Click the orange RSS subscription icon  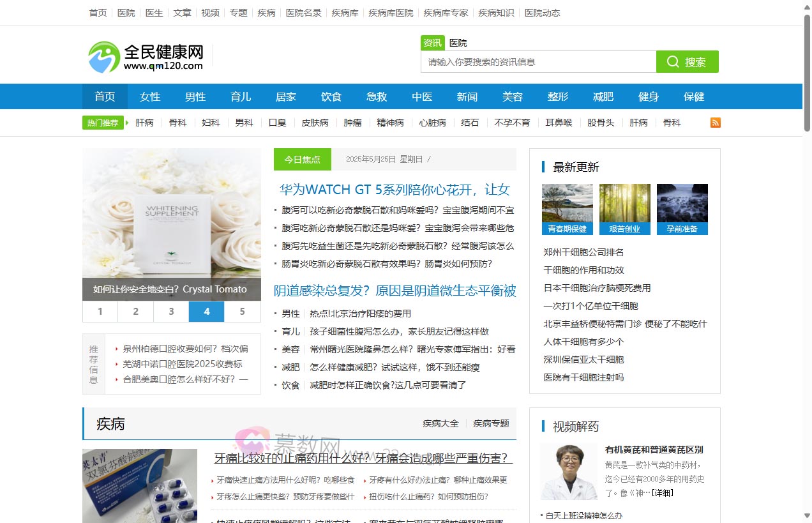(715, 122)
